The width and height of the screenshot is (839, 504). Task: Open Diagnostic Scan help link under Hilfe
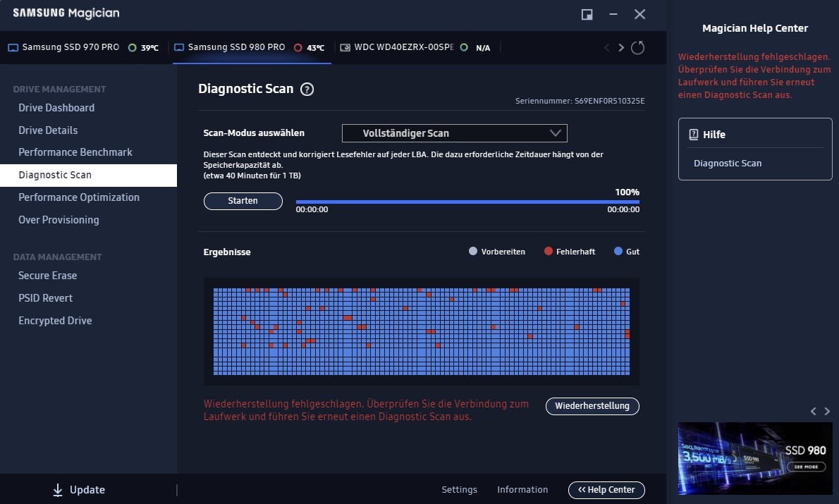[x=727, y=164]
